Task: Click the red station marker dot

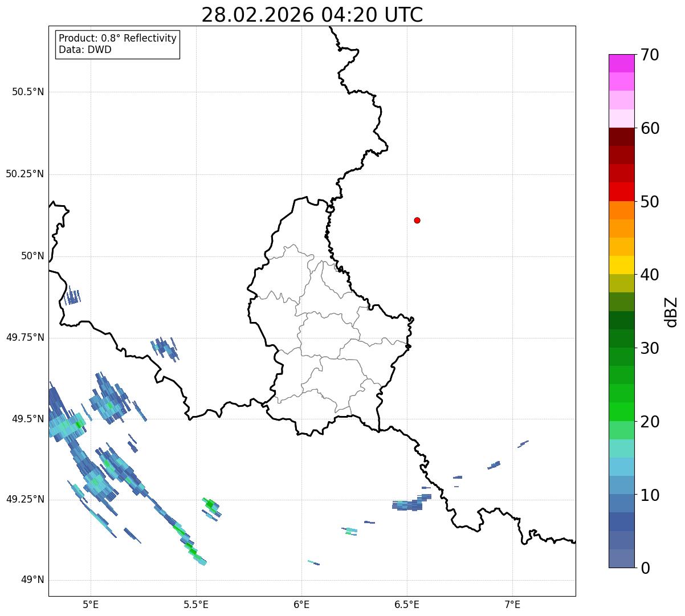Action: click(x=417, y=221)
